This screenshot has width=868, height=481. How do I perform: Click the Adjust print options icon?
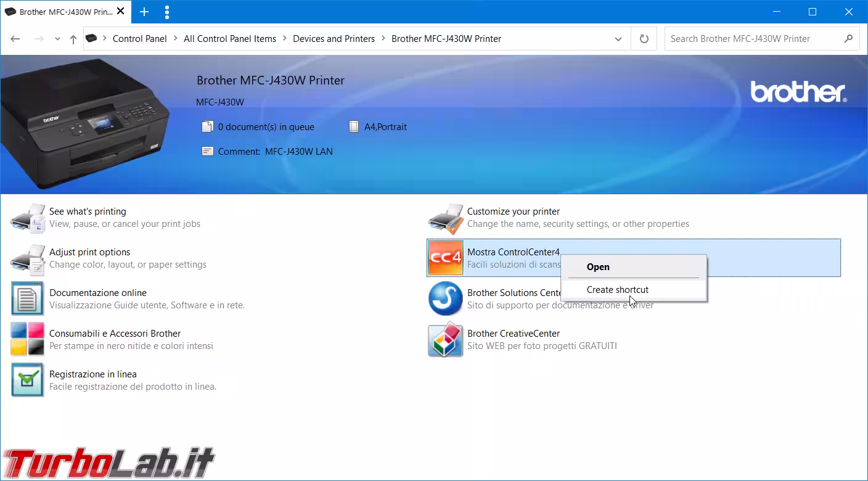28,258
